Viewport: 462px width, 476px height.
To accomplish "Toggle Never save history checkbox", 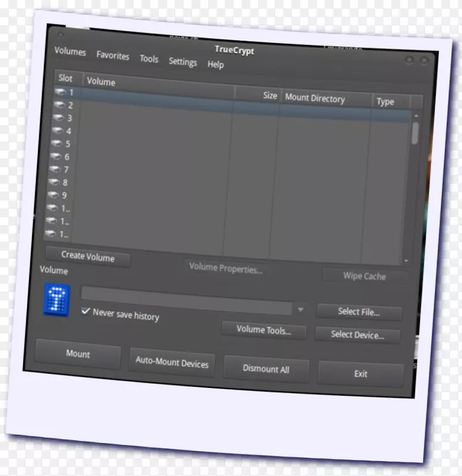I will 86,311.
